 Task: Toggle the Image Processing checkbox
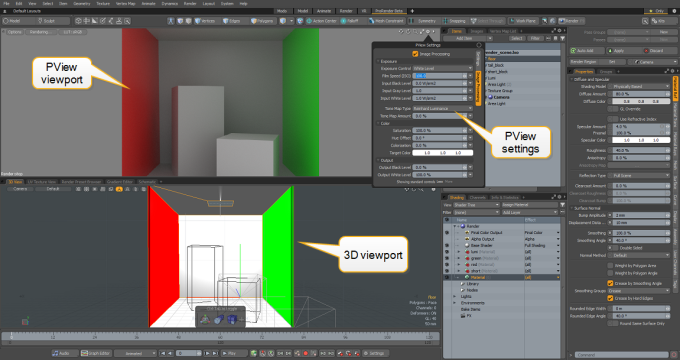pos(415,54)
